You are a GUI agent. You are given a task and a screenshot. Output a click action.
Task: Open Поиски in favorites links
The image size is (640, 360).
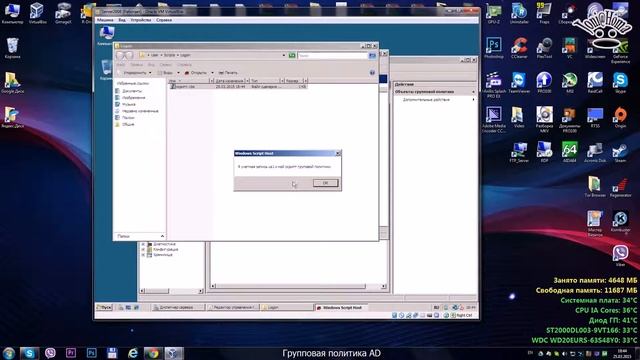[125, 118]
